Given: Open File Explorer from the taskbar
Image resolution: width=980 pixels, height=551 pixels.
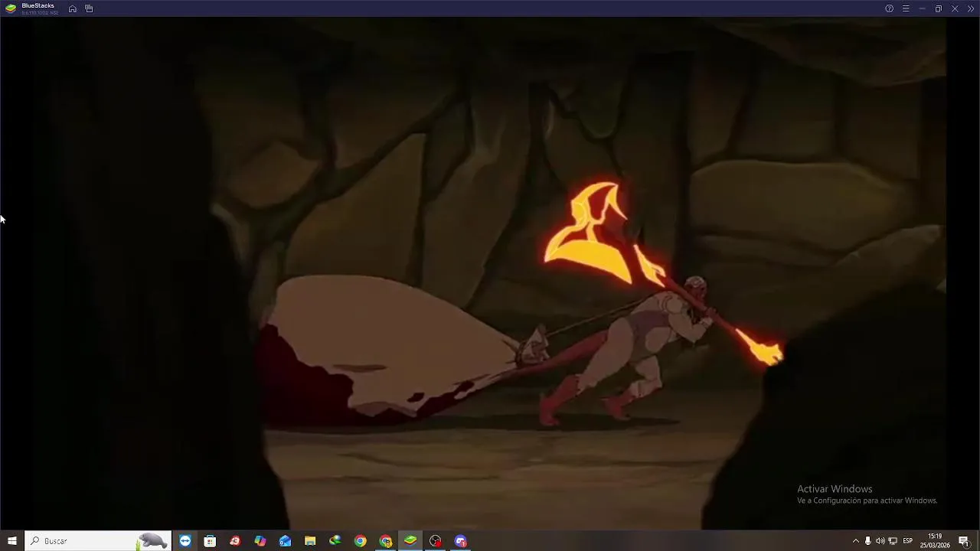Looking at the screenshot, I should [310, 541].
